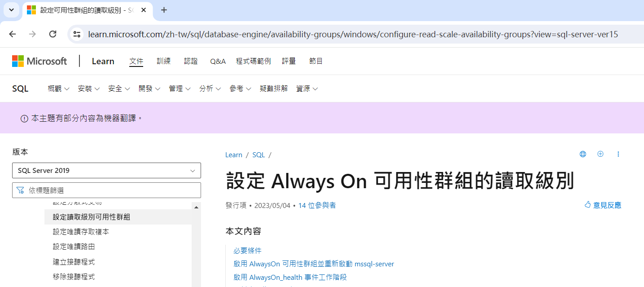644x287 pixels.
Task: Open a new browser tab
Action: [x=164, y=9]
